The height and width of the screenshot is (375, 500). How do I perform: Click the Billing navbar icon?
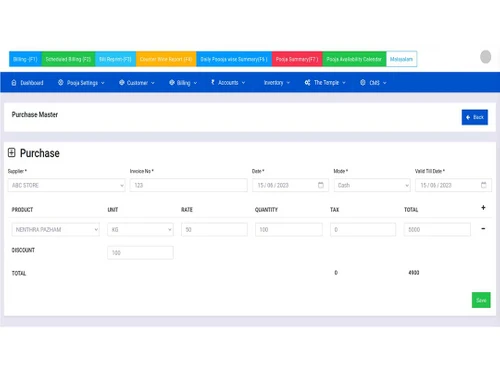172,82
